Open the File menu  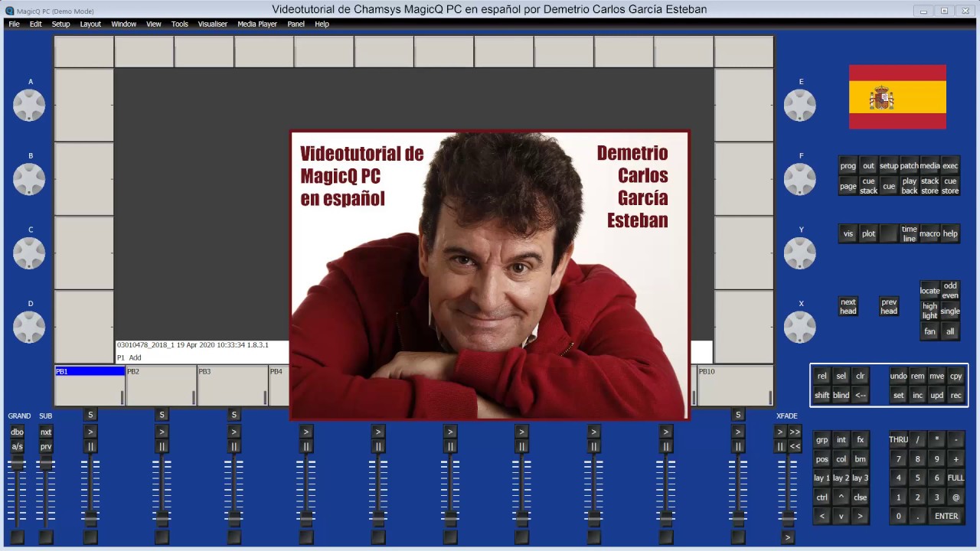click(14, 24)
